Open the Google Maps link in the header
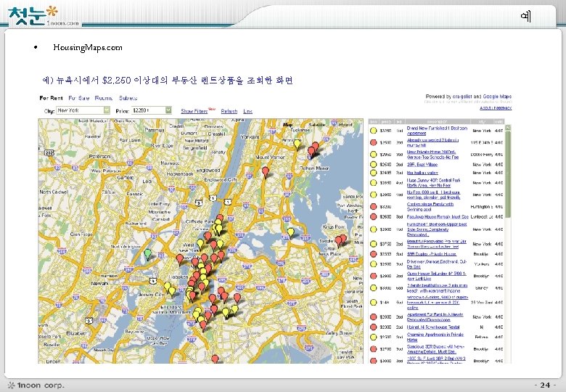 (497, 97)
